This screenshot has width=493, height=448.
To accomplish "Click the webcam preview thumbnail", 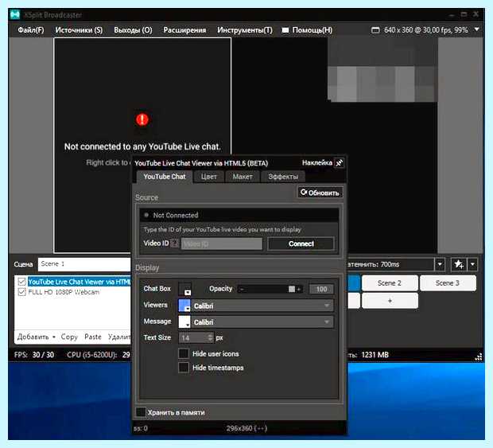I will click(382, 70).
